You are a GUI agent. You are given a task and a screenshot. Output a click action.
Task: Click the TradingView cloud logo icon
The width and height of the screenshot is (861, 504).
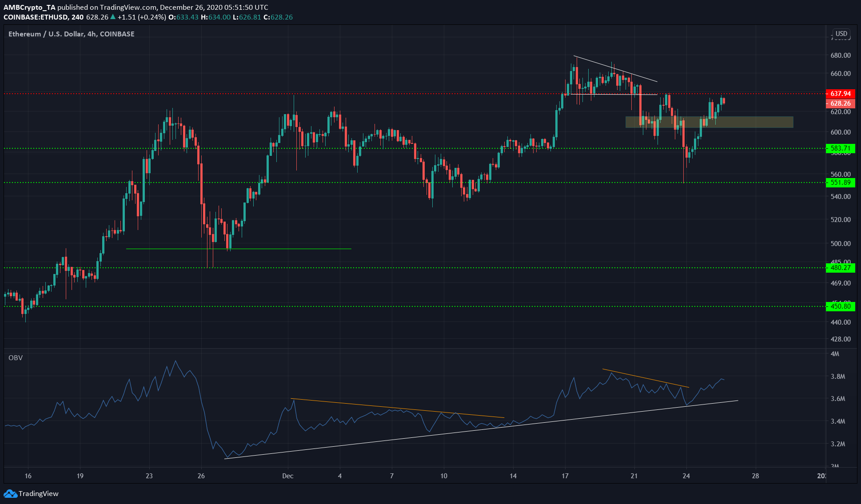coord(10,493)
